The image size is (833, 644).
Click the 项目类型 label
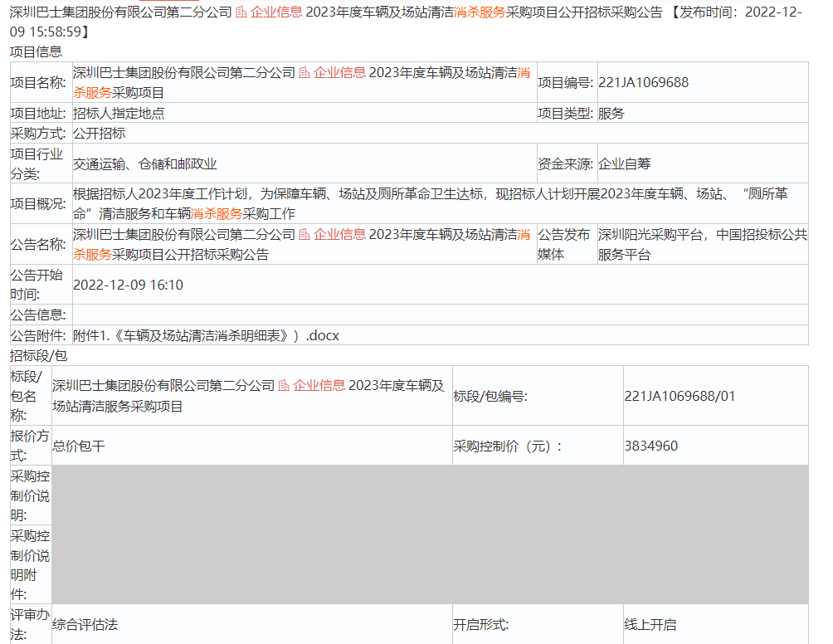pos(565,113)
